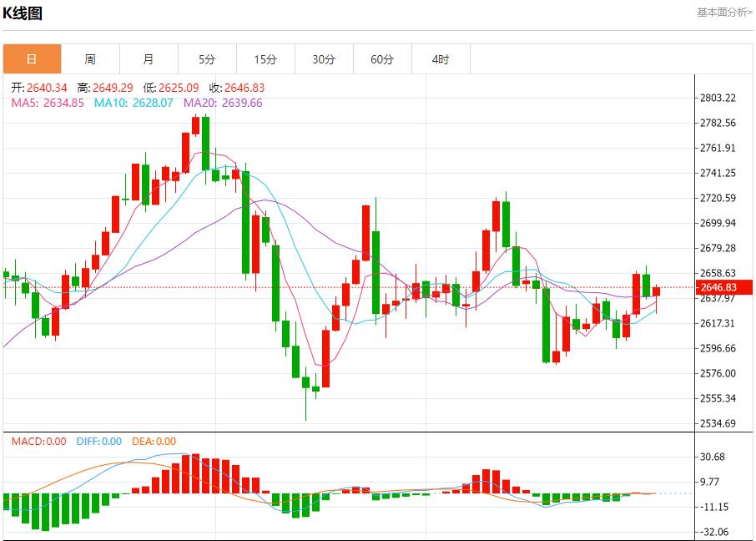
Task: Select the 日 daily chart tab
Action: click(32, 59)
